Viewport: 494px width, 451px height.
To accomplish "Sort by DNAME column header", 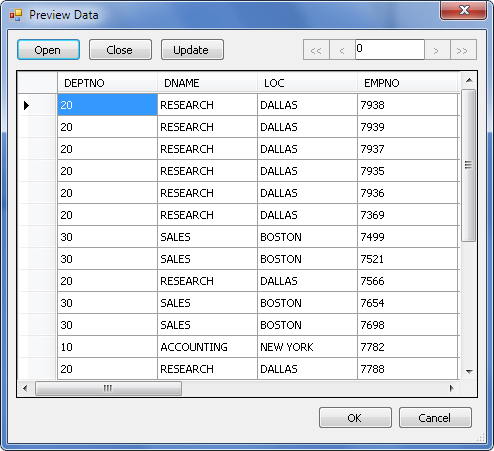I will (207, 83).
